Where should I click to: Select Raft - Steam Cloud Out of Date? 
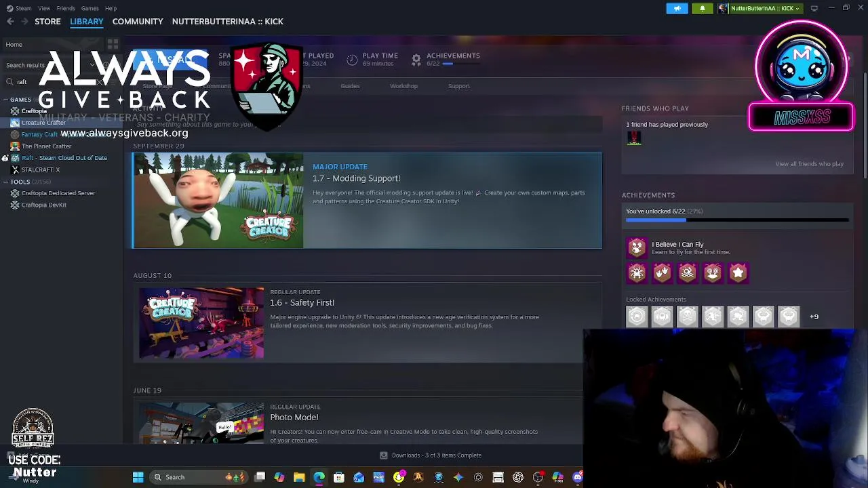tap(64, 158)
